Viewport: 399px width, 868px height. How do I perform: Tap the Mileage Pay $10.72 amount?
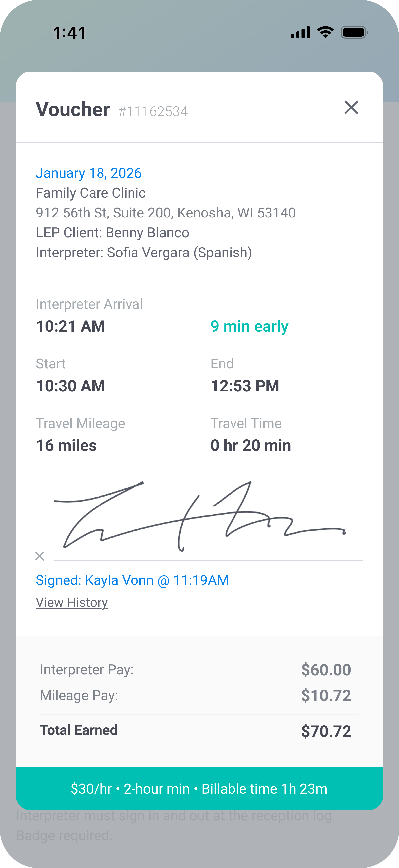click(326, 695)
